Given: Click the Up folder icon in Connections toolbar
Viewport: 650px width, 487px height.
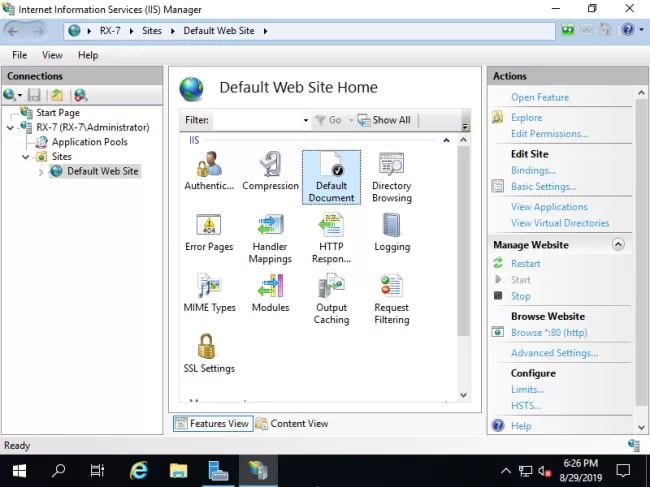Looking at the screenshot, I should tap(57, 95).
